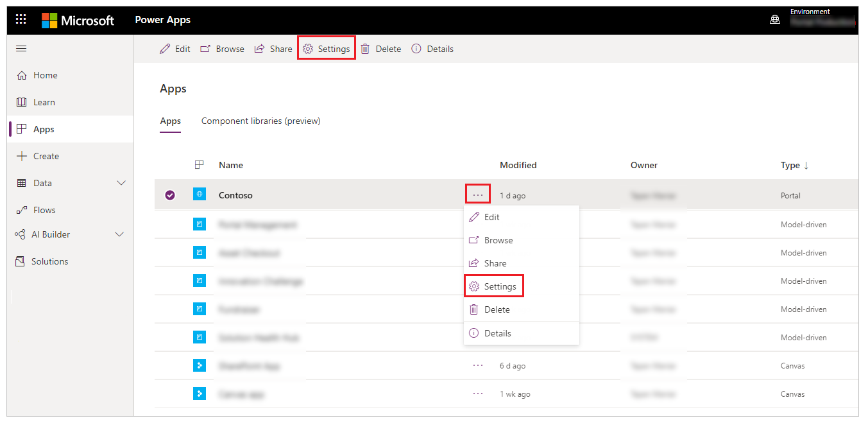The height and width of the screenshot is (425, 868).
Task: Click the 'Portal' type cell
Action: point(790,196)
